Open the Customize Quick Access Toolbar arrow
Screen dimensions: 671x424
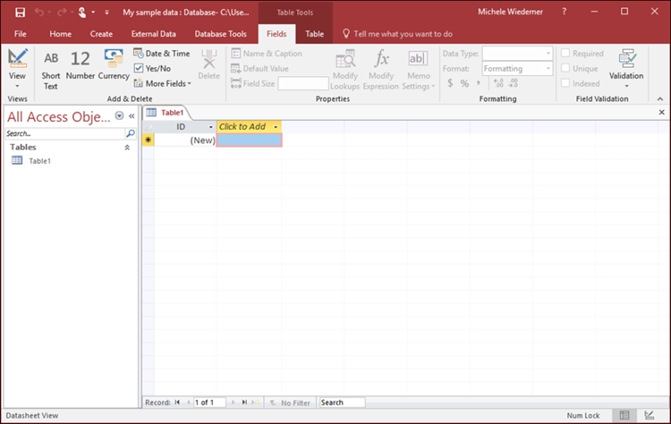(107, 12)
